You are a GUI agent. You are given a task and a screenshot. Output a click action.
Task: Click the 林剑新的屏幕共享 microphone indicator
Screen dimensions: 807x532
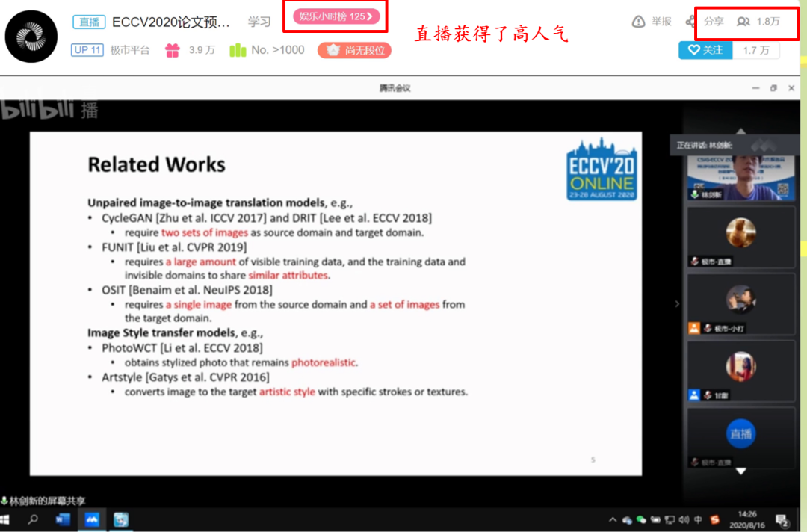coord(4,501)
